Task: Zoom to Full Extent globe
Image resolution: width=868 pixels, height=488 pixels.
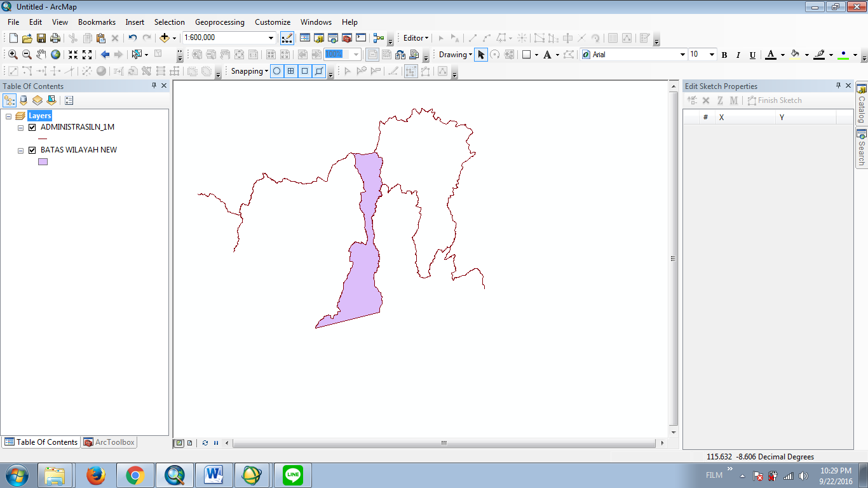Action: 56,55
